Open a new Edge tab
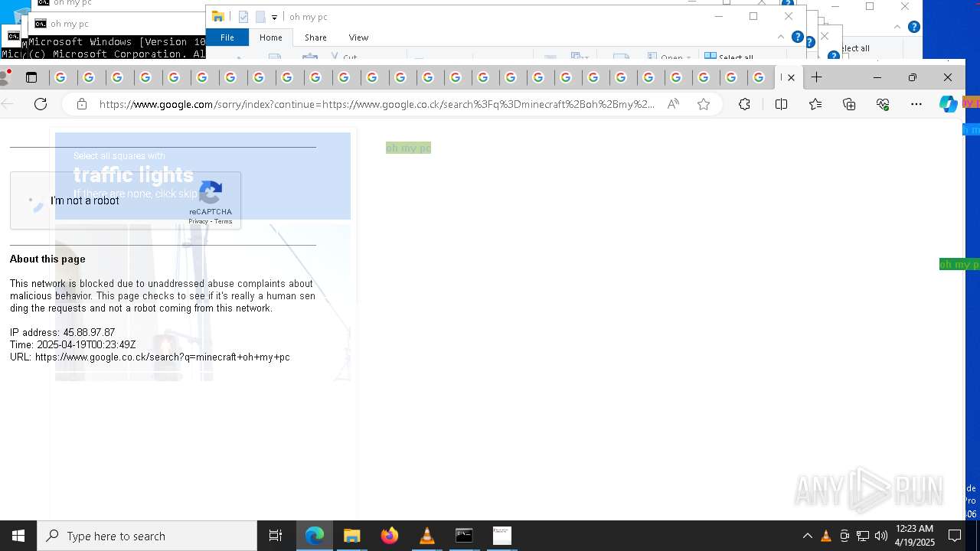The width and height of the screenshot is (980, 551). coord(817,77)
